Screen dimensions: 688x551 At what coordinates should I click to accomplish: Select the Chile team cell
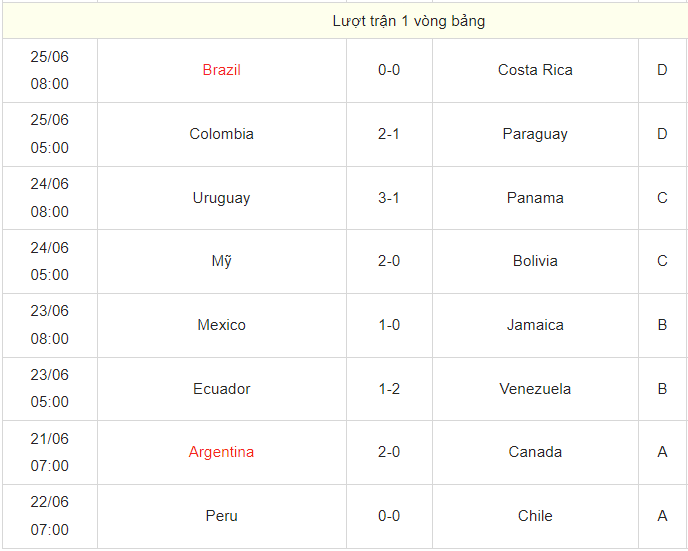535,516
